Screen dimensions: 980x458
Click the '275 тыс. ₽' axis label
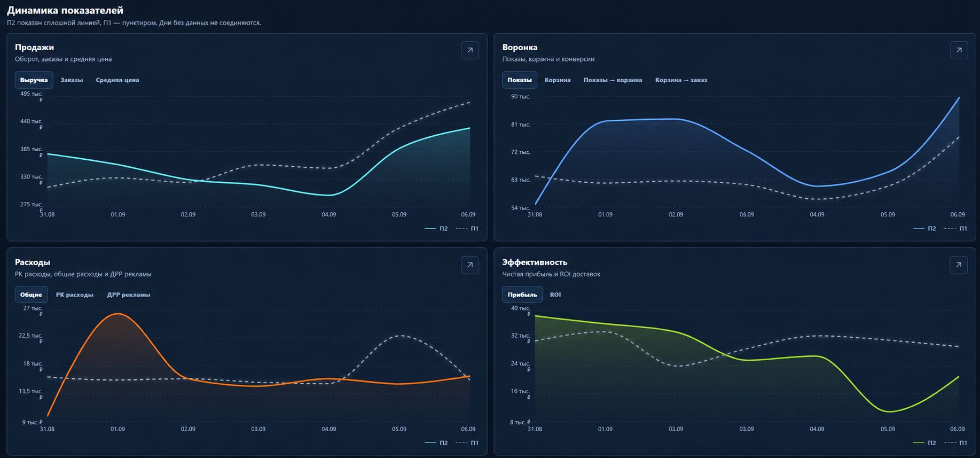pyautogui.click(x=32, y=207)
